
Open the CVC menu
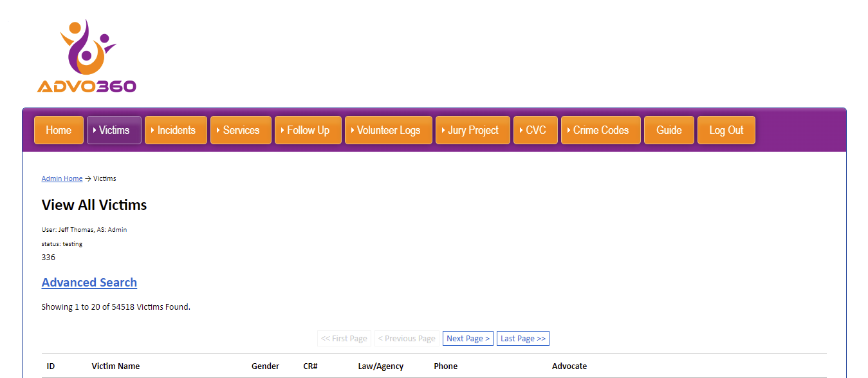tap(535, 130)
